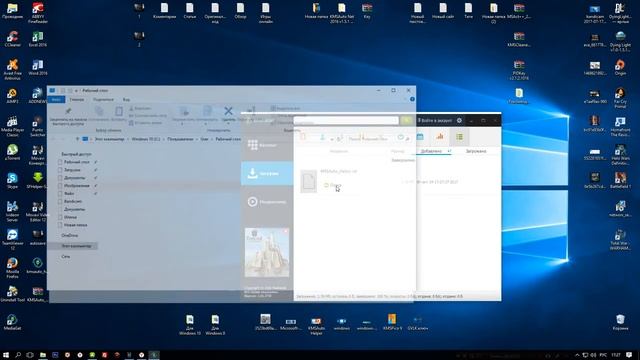Select the Главная tab in Explorer
This screenshot has height=360, width=640.
pyautogui.click(x=76, y=99)
